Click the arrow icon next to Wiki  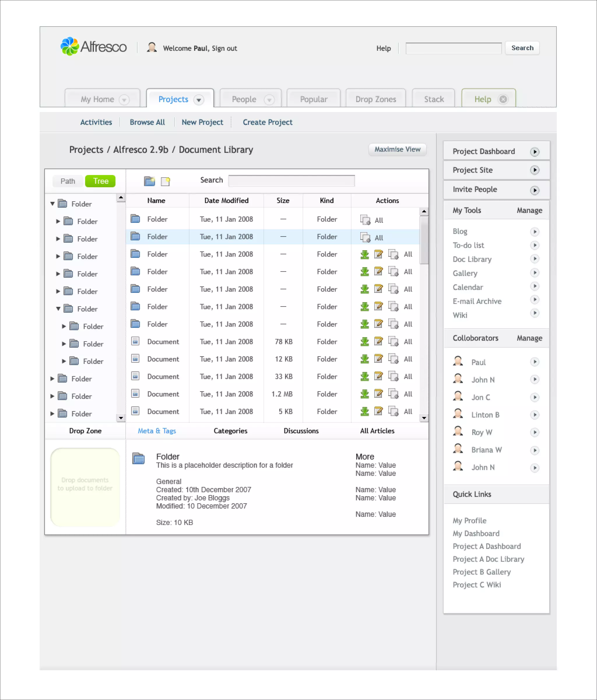point(535,313)
